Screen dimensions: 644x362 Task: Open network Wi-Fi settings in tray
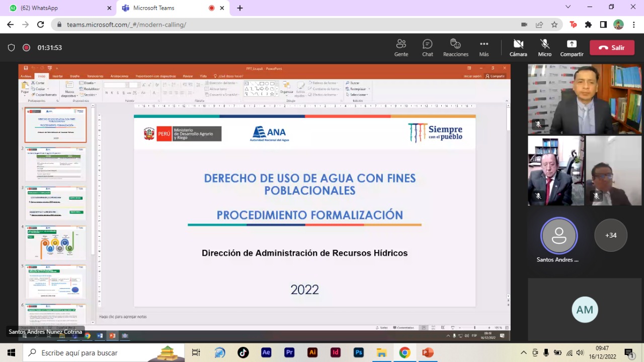570,352
